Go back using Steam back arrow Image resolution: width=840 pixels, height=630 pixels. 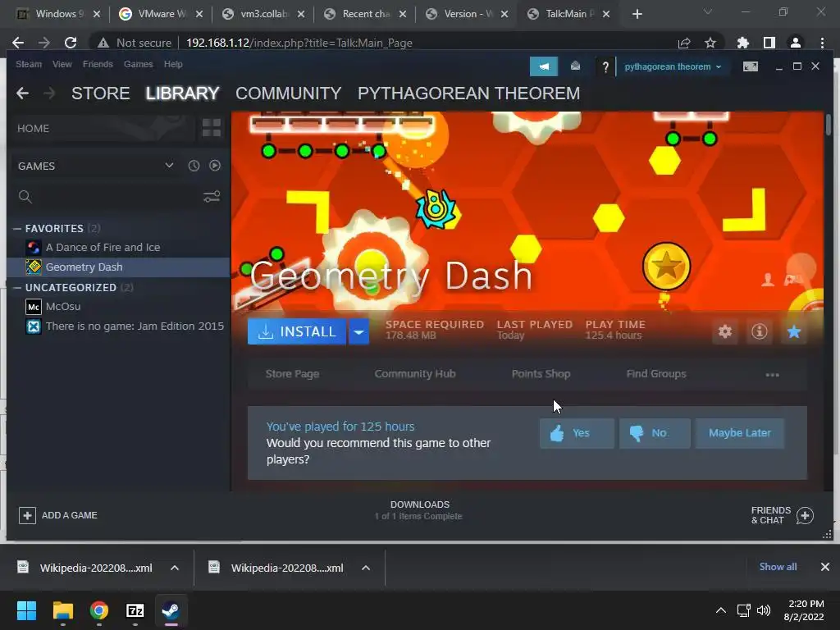[x=22, y=94]
